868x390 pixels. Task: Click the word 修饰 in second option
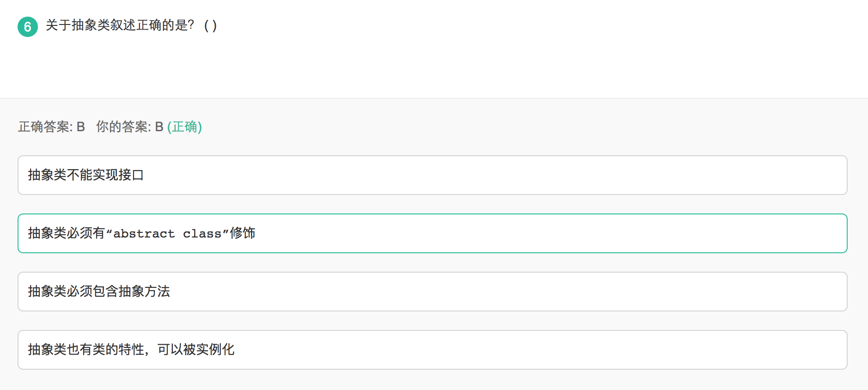tap(243, 233)
